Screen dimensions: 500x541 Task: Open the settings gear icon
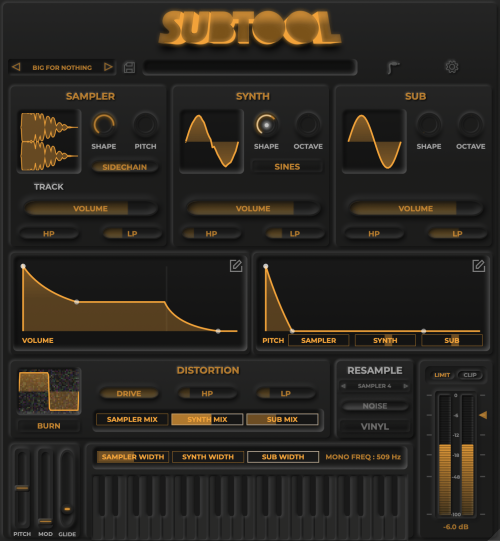[x=452, y=67]
